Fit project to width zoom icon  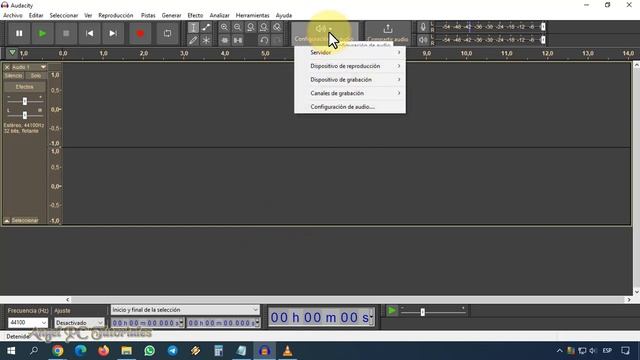click(264, 27)
